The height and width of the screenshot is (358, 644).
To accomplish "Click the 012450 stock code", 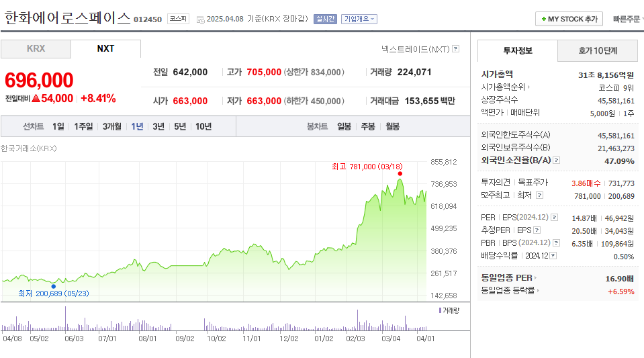I will coord(148,19).
